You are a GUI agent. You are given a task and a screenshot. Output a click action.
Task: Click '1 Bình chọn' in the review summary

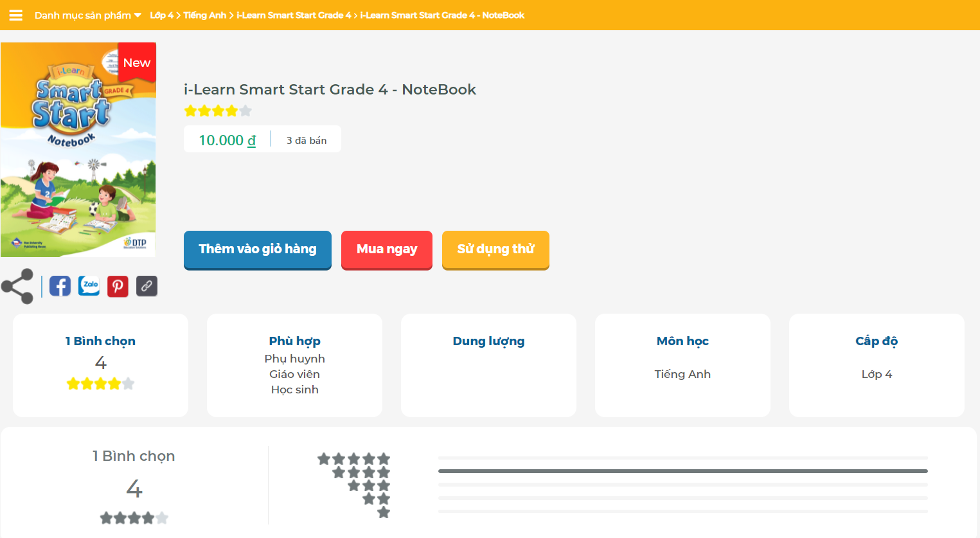click(134, 456)
